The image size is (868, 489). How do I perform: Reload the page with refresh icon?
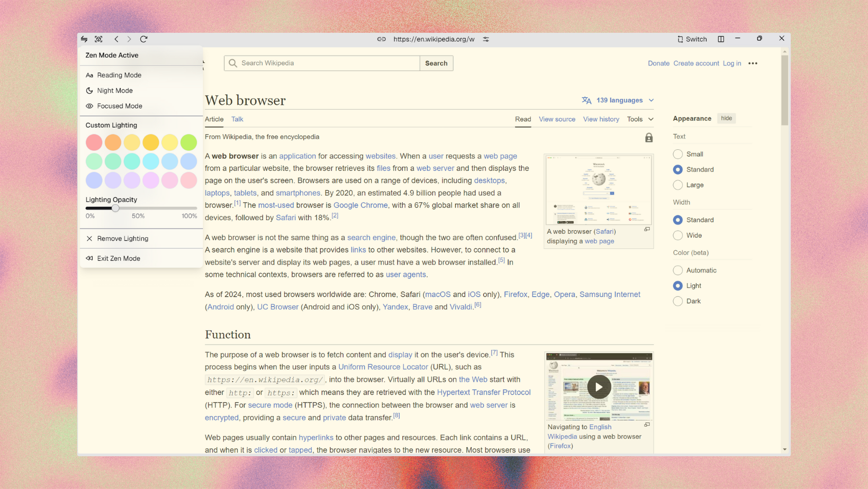click(x=143, y=39)
